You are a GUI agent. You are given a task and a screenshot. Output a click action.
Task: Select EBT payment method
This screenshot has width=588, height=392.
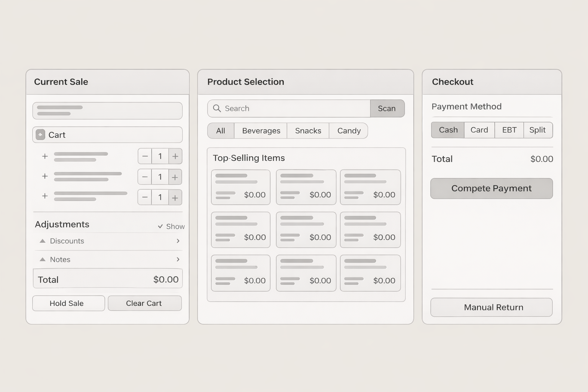(509, 130)
